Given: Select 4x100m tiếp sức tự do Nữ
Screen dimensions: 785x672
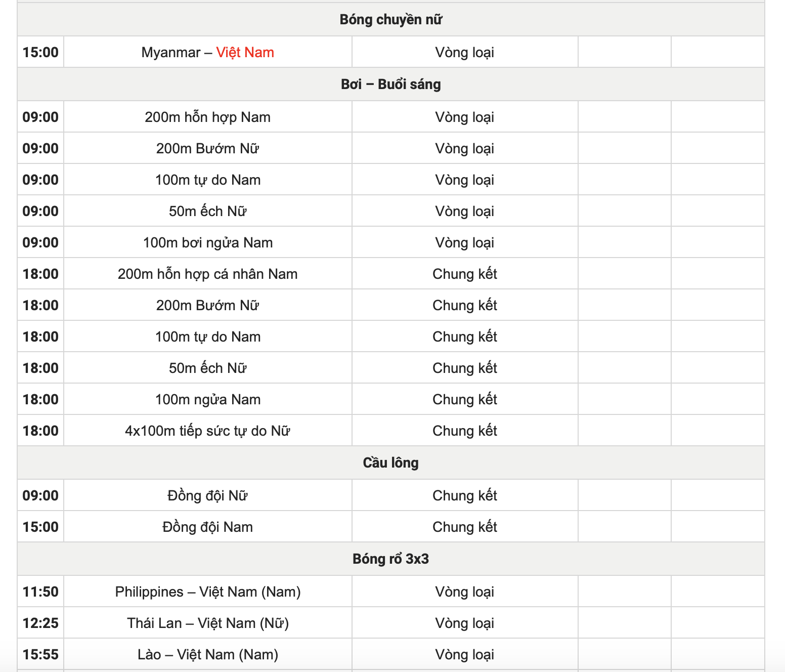Looking at the screenshot, I should pyautogui.click(x=207, y=431).
